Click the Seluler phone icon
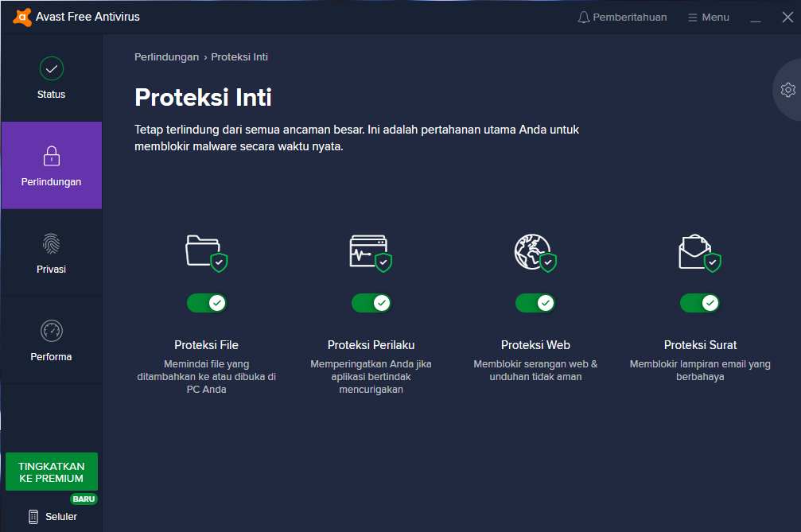 point(33,516)
